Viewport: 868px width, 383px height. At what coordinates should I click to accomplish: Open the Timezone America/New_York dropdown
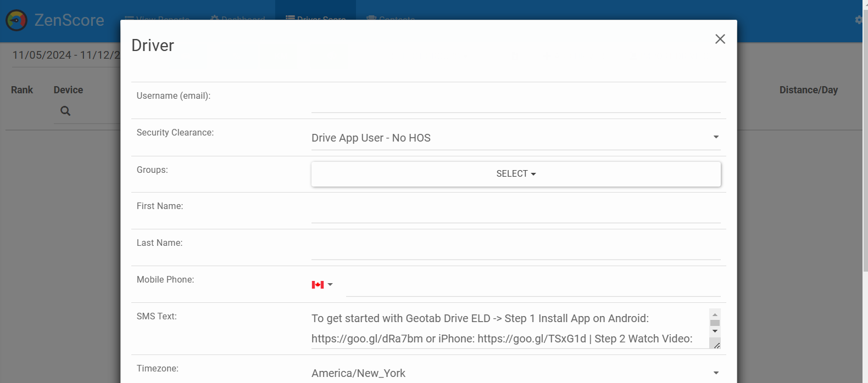click(516, 373)
